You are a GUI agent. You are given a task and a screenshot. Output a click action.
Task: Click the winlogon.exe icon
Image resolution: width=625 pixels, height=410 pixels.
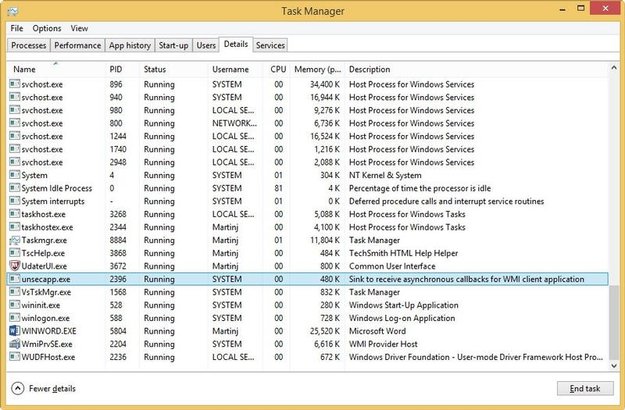pyautogui.click(x=15, y=318)
